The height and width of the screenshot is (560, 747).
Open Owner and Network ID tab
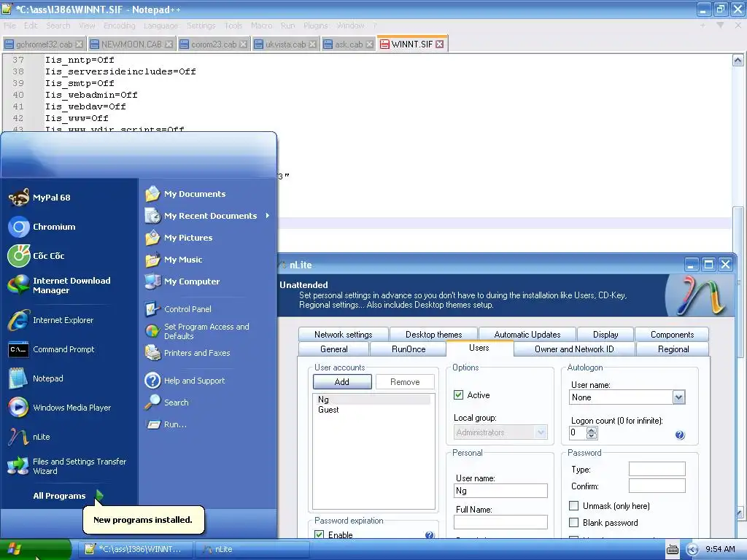[574, 349]
